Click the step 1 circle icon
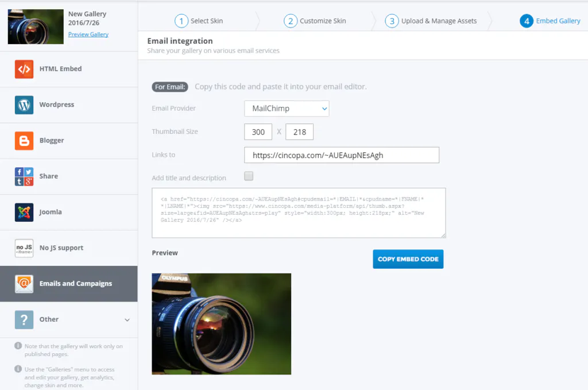The height and width of the screenshot is (390, 588). (x=181, y=21)
